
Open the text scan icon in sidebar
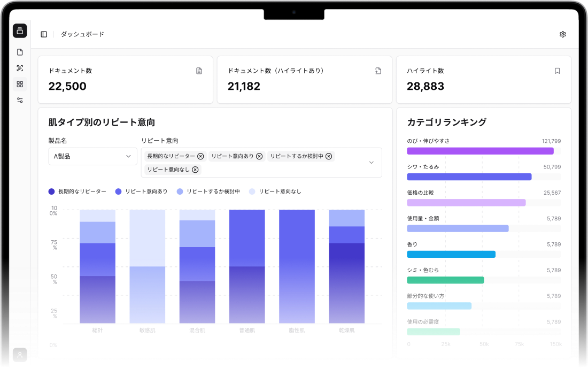tap(20, 68)
